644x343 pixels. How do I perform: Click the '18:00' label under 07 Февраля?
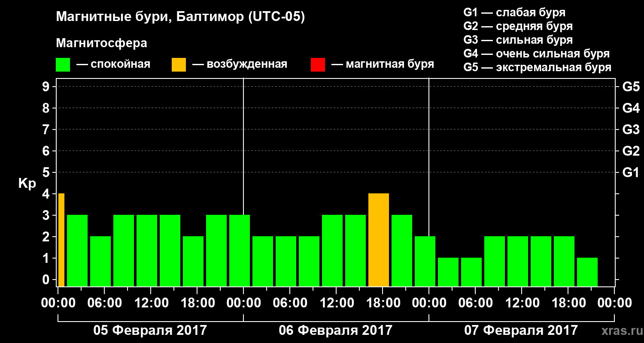[568, 303]
